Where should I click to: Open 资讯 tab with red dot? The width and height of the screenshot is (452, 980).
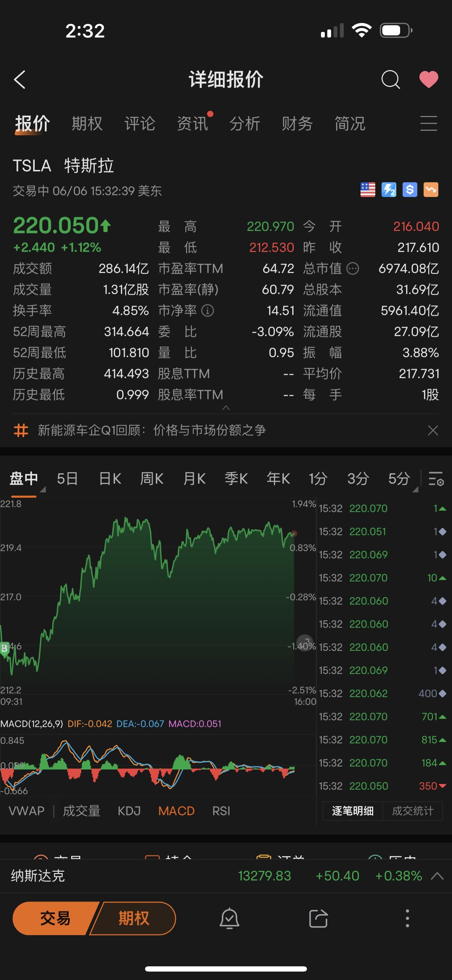point(192,124)
